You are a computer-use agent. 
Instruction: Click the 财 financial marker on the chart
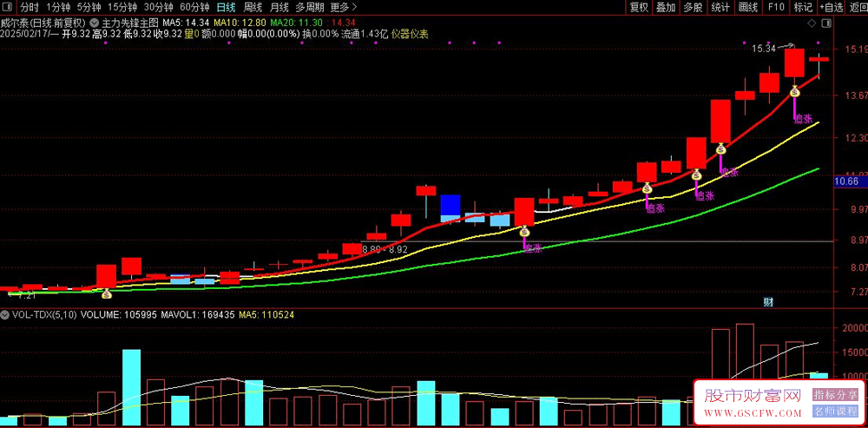pos(768,302)
